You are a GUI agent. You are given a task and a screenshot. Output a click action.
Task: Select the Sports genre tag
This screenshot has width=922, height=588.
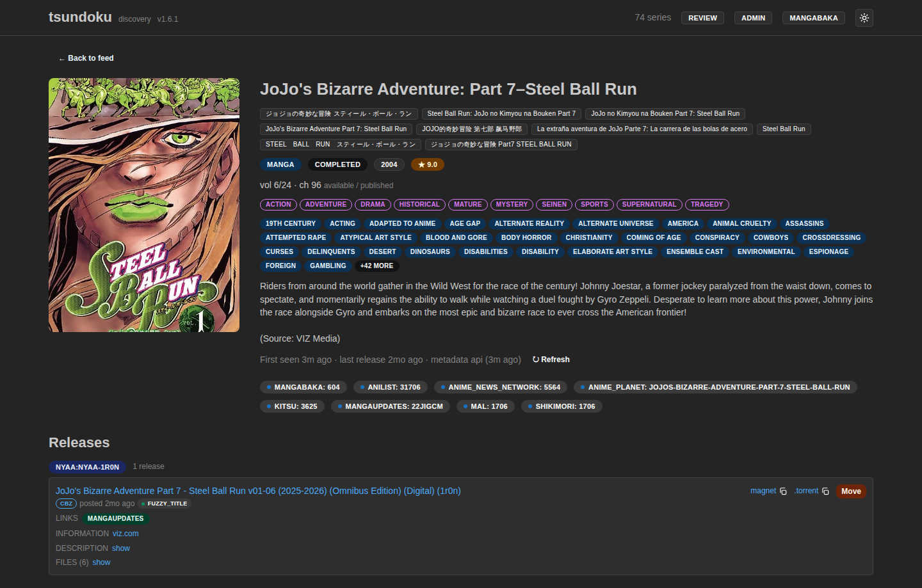pos(594,205)
